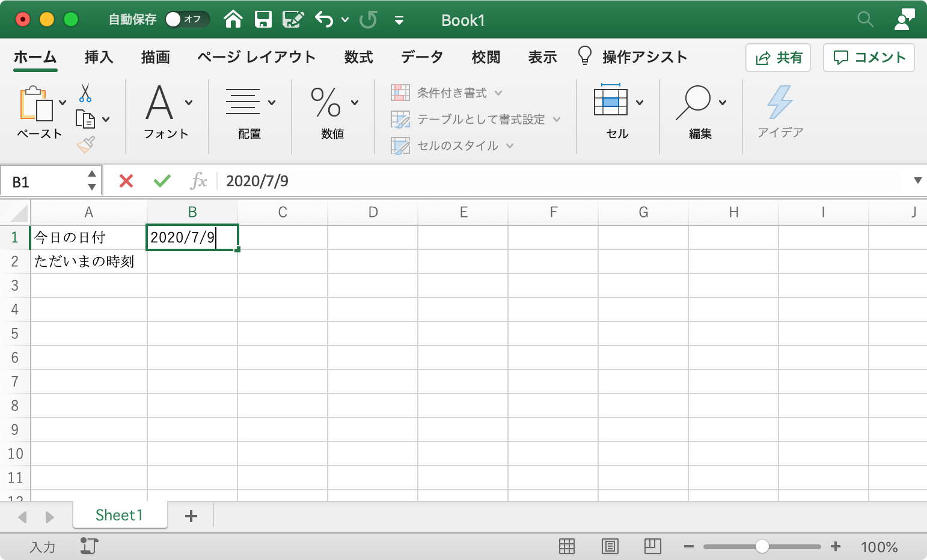Click the 100% zoom level
The height and width of the screenshot is (560, 927).
click(879, 547)
